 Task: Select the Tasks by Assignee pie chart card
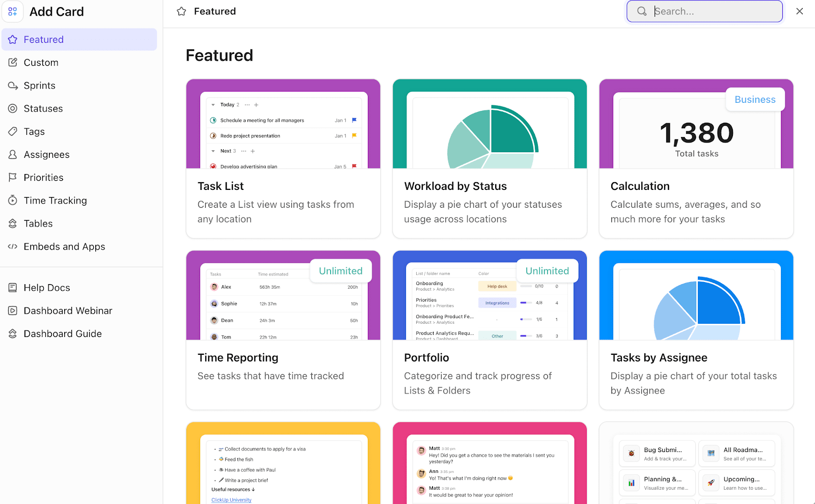(x=696, y=295)
